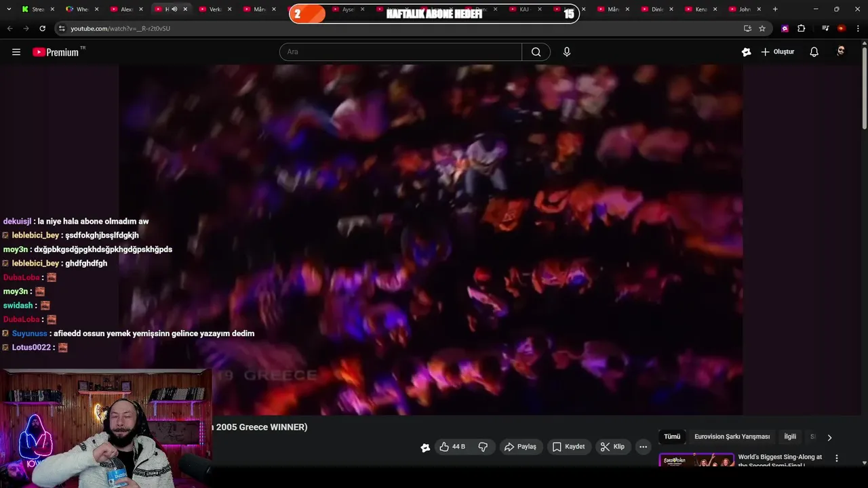868x488 pixels.
Task: Save the video with Kaydet
Action: [568, 447]
